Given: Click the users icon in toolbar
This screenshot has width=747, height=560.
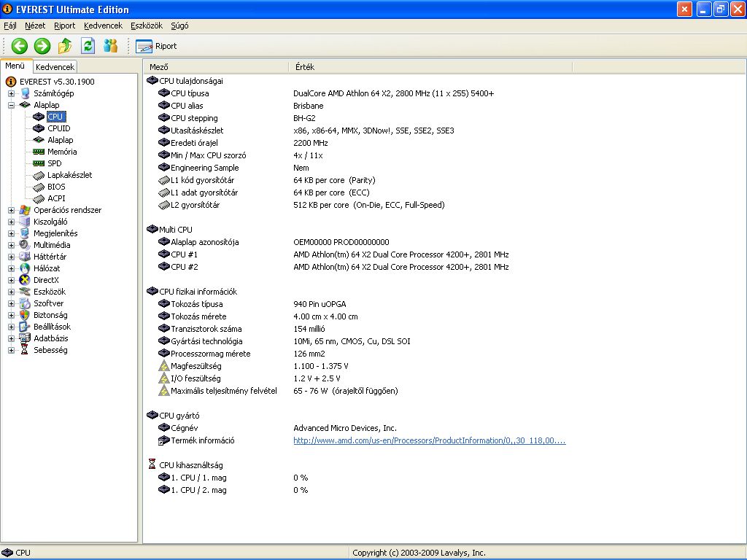Looking at the screenshot, I should coord(111,46).
